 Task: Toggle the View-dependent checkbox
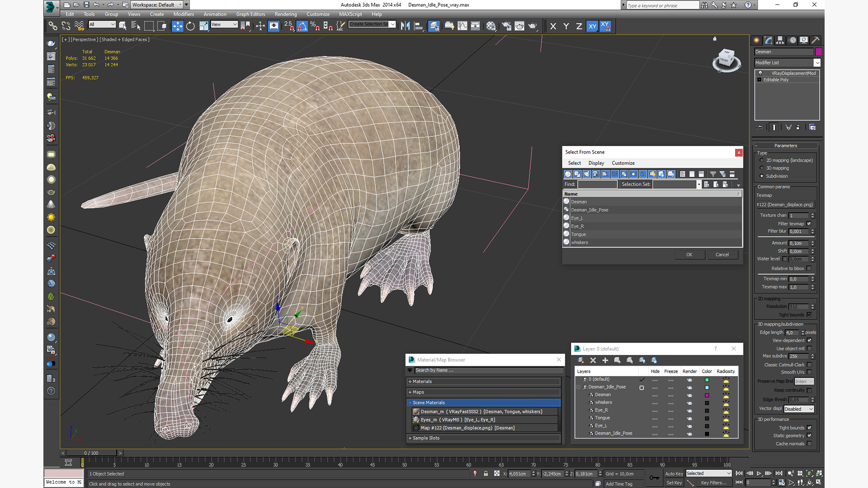(809, 340)
